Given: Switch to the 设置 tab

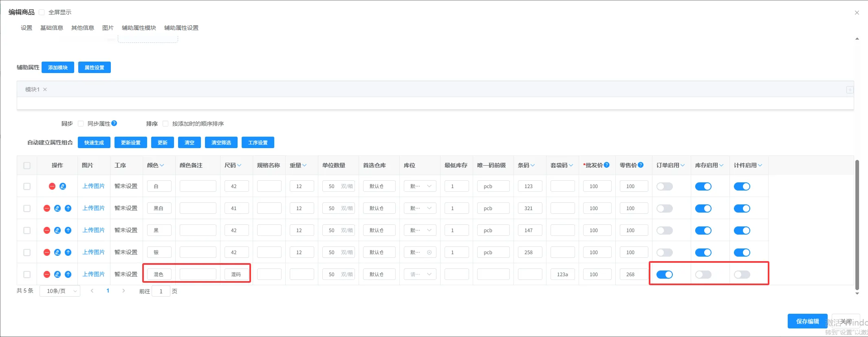Looking at the screenshot, I should pyautogui.click(x=26, y=28).
